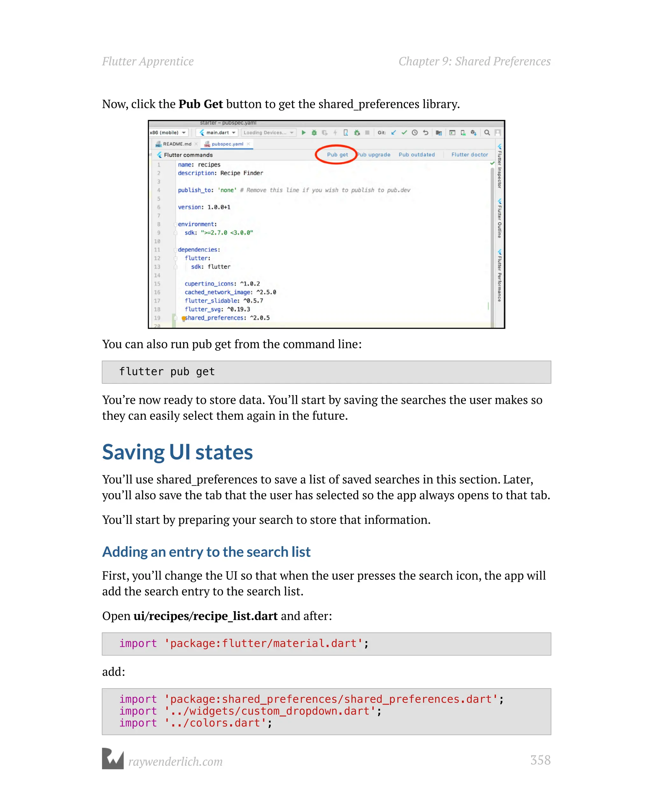
Task: Click the AVD Manager device icon
Action: (463, 133)
